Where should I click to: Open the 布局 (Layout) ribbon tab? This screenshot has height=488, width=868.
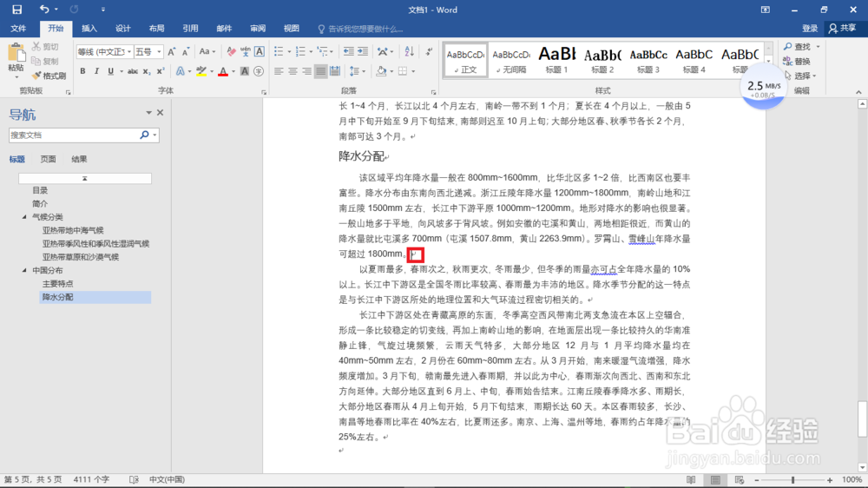click(x=156, y=29)
